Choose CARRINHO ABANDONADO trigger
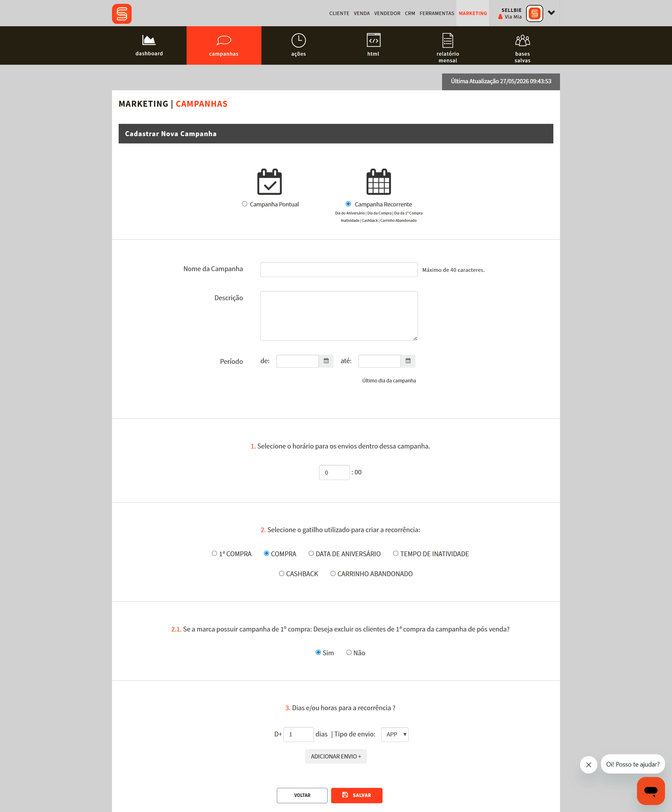 333,573
